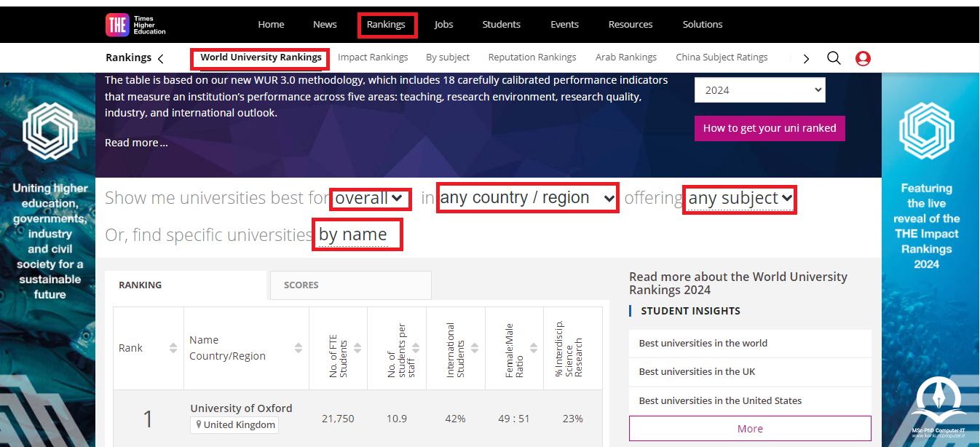980x447 pixels.
Task: Switch to the RANKING tab
Action: [186, 285]
